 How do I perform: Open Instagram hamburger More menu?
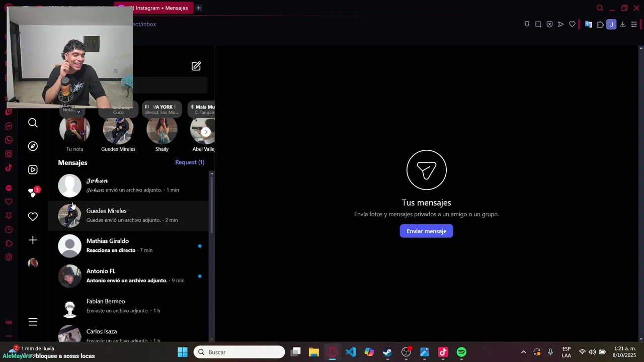(33, 322)
